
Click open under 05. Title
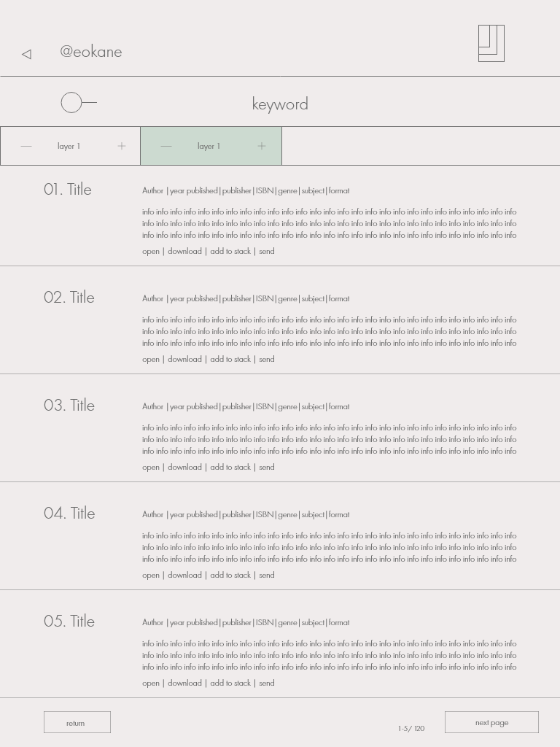click(x=151, y=683)
